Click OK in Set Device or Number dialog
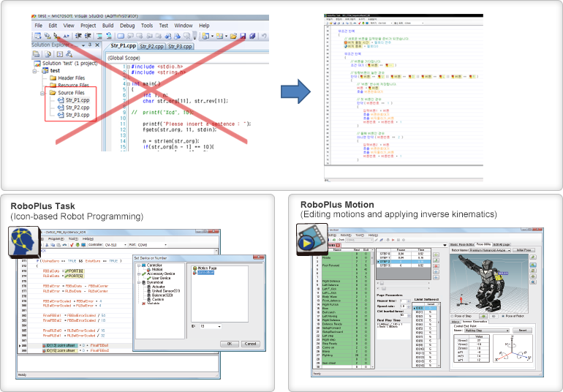563x392 pixels. 230,344
